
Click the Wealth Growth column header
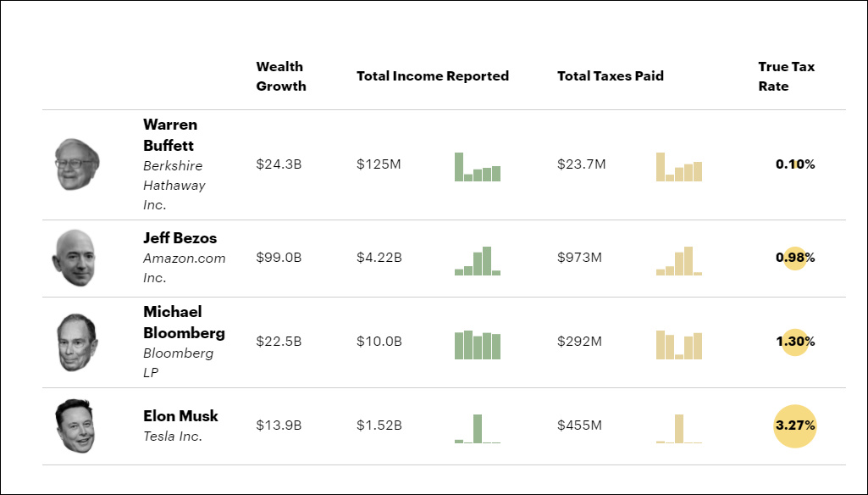point(280,76)
